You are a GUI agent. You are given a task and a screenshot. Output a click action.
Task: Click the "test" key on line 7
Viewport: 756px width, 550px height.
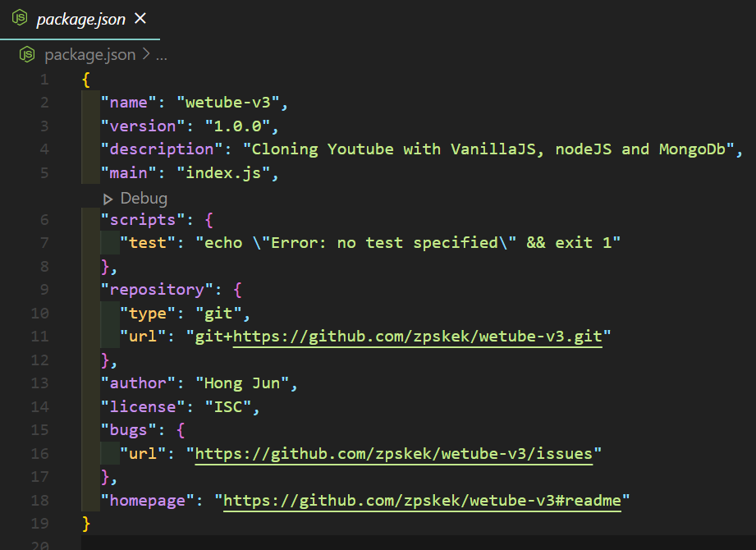point(148,243)
